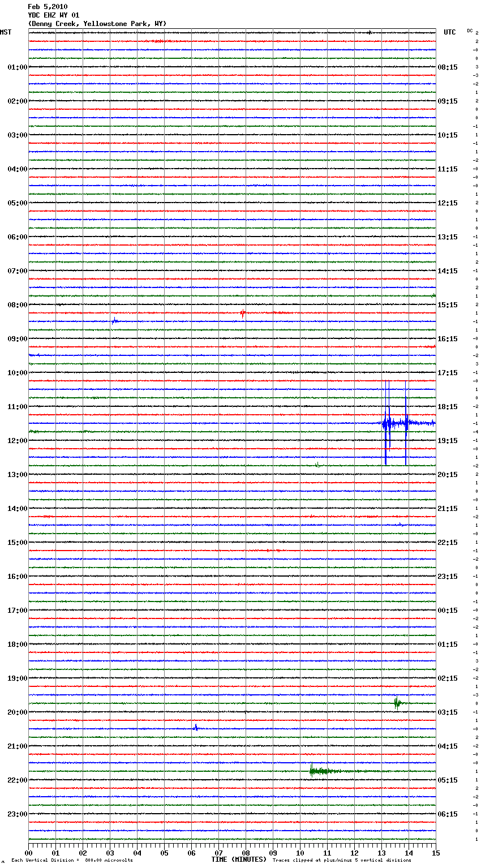Click the small blue blip on 08:30 trace

pos(114,321)
